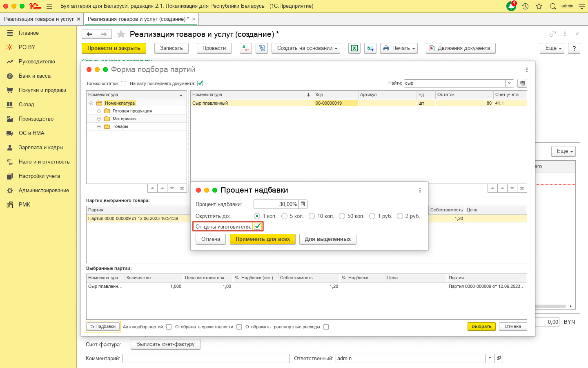Screen dimensions: 588x368
Task: Click the Применить для всех button
Action: pos(263,239)
